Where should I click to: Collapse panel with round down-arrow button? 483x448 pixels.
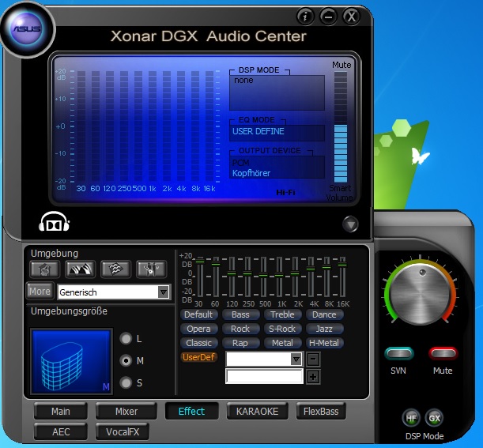tap(350, 224)
